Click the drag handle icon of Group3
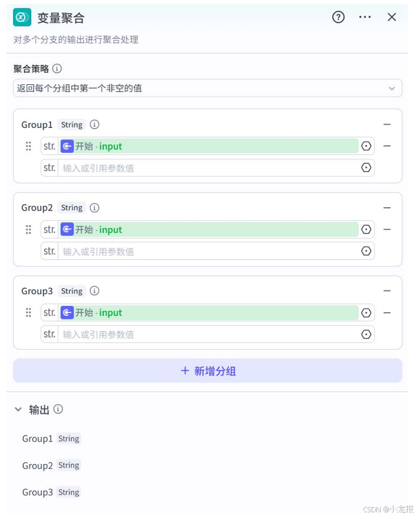 (x=28, y=312)
